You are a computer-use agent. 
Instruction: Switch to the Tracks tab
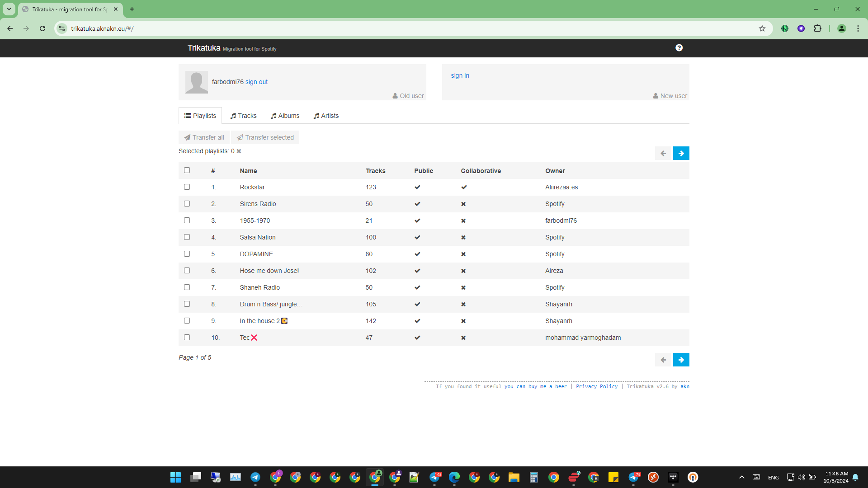click(243, 116)
